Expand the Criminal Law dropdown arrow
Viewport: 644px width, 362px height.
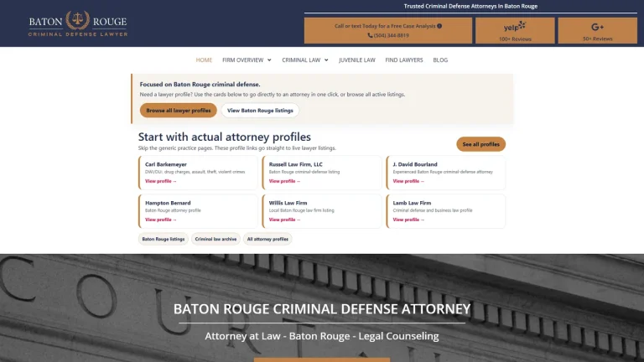coord(326,60)
